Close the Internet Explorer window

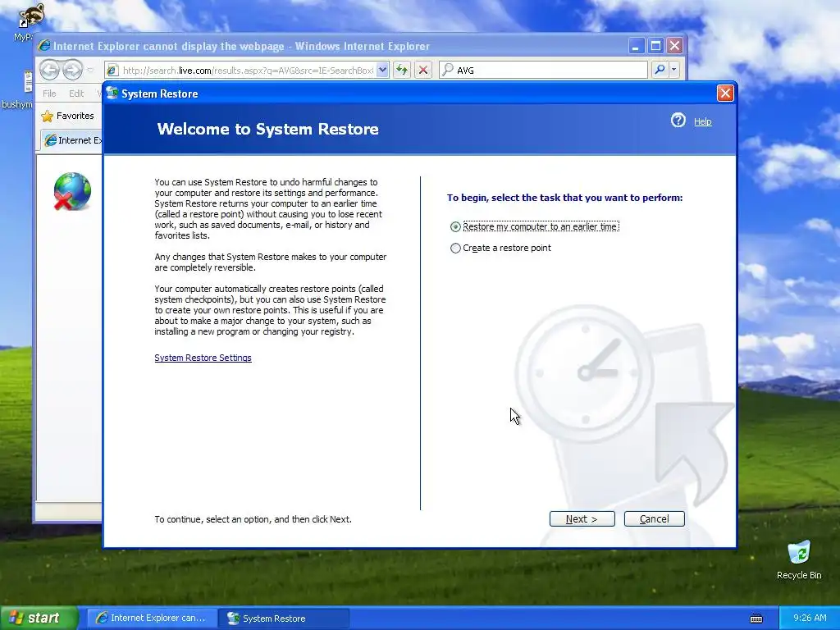(674, 46)
